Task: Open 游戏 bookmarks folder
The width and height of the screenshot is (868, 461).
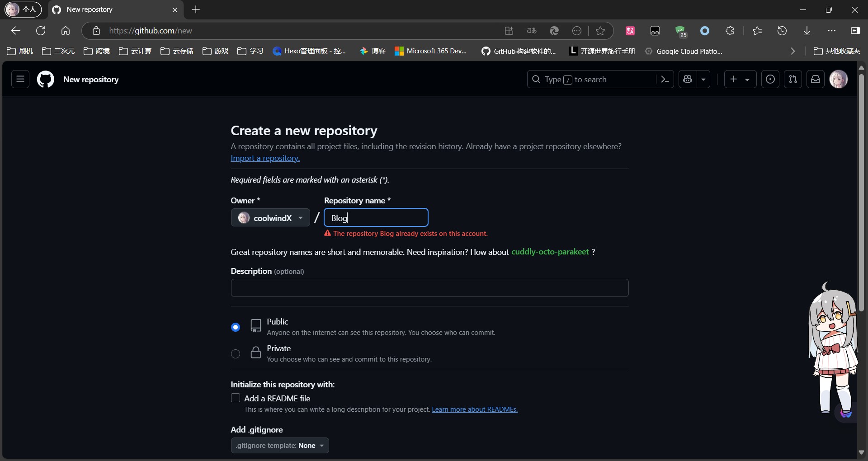Action: [216, 51]
